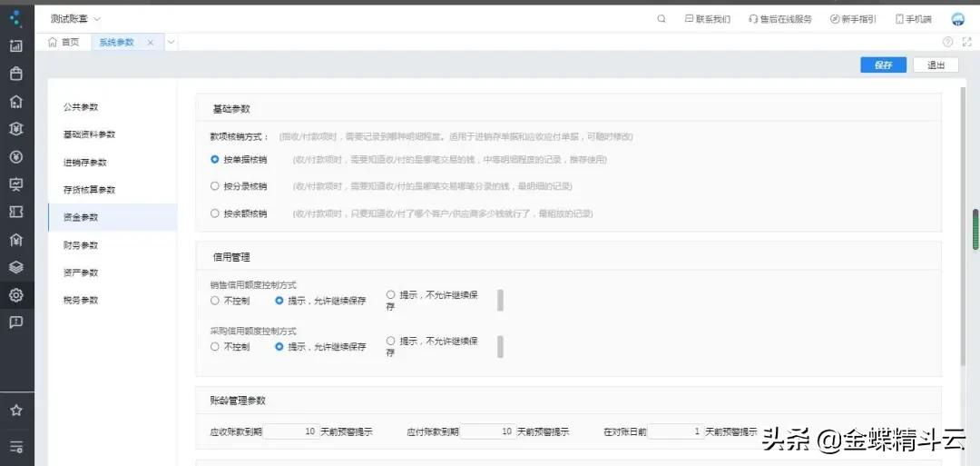Open the shopping bag purchasing icon in sidebar

point(16,74)
